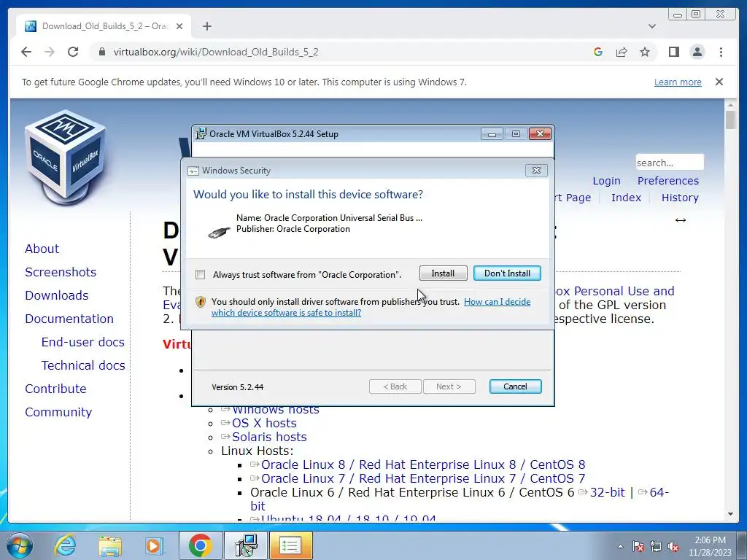Open Technical docs link
The width and height of the screenshot is (747, 560).
[x=83, y=365]
